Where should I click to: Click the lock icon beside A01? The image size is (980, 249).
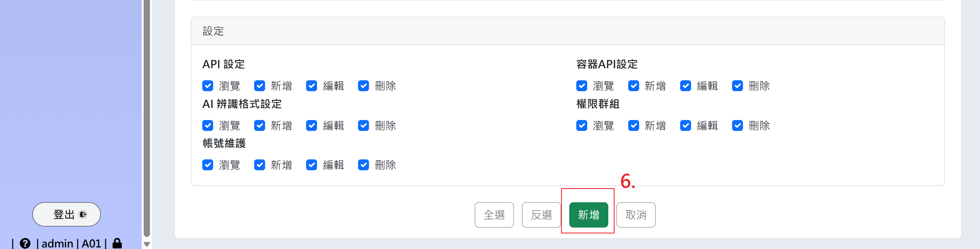coord(117,244)
